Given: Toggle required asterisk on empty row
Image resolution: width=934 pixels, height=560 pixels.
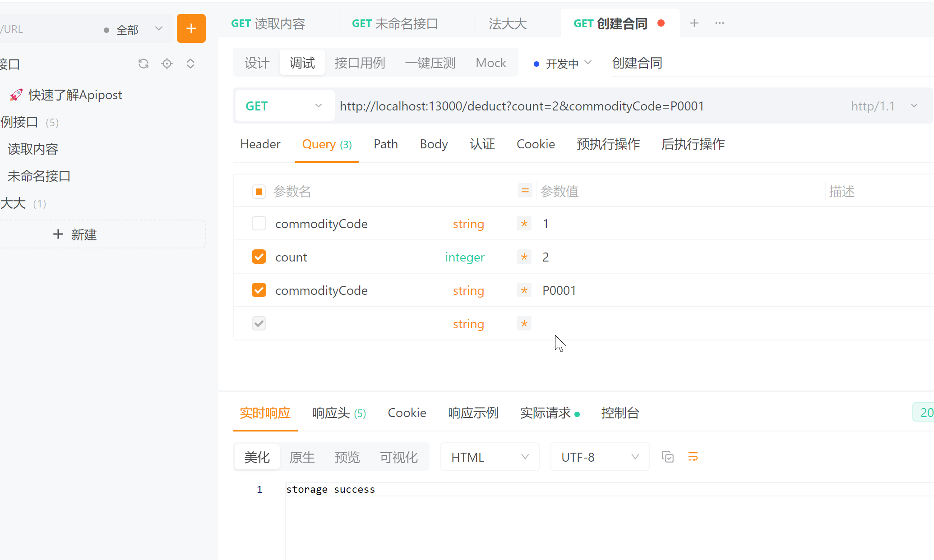Looking at the screenshot, I should (x=524, y=324).
